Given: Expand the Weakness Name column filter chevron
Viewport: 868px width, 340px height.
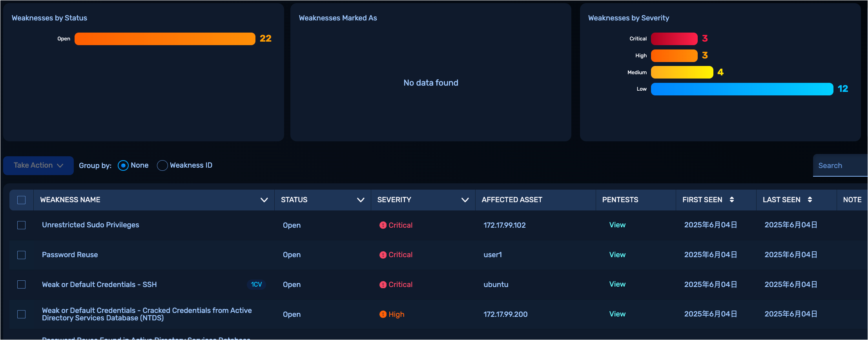Looking at the screenshot, I should [x=264, y=200].
